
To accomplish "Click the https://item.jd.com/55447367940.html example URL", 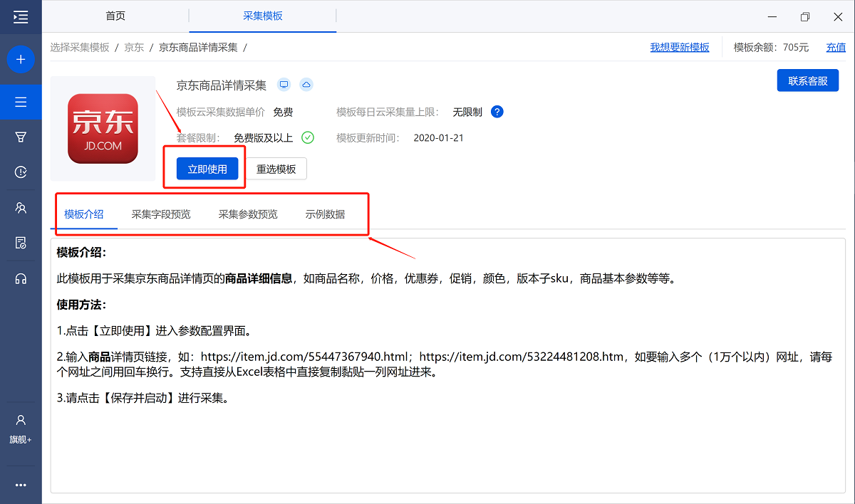I will [x=306, y=357].
